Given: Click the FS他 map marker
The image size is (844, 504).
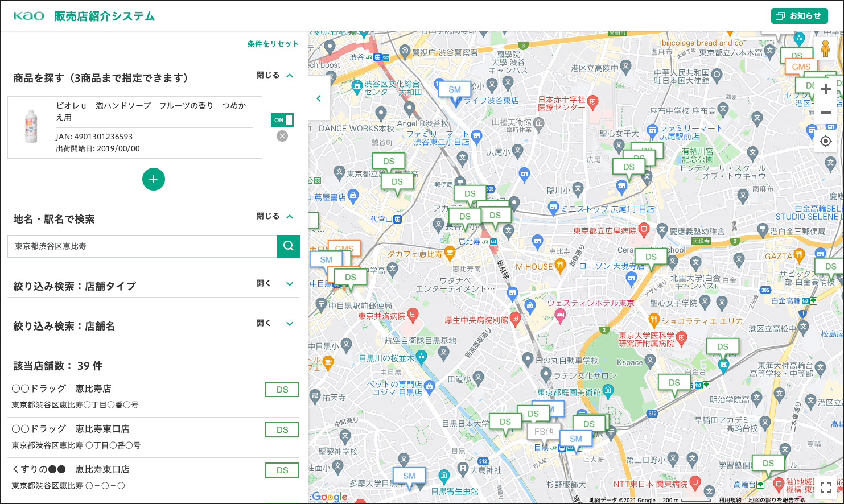Looking at the screenshot, I should click(x=544, y=432).
